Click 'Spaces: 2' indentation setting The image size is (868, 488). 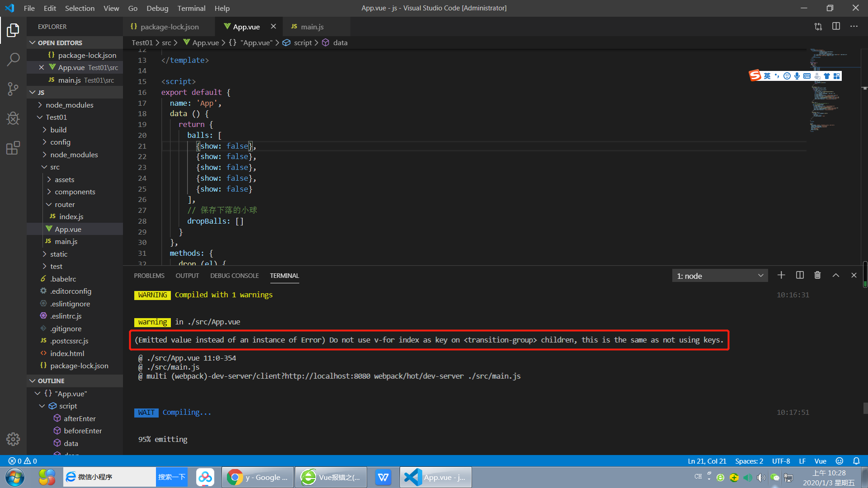(749, 461)
